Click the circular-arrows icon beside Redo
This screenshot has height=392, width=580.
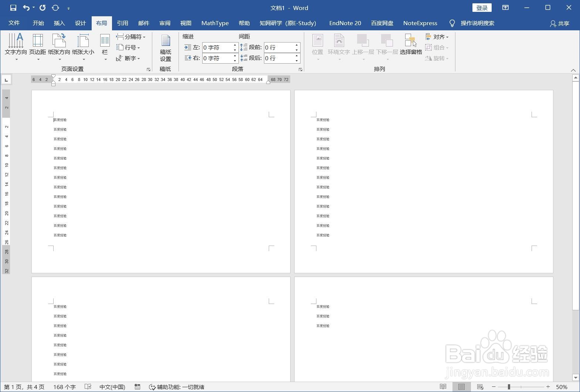click(x=55, y=8)
